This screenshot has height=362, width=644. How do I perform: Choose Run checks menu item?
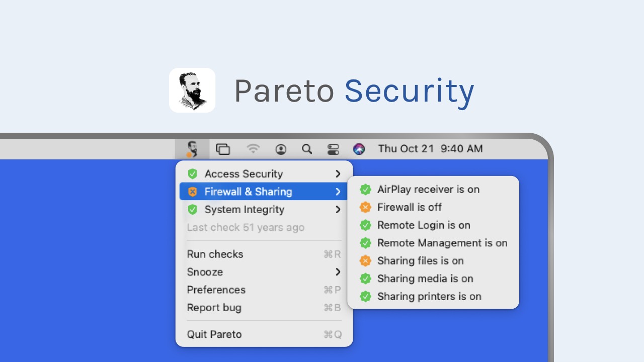click(x=215, y=254)
